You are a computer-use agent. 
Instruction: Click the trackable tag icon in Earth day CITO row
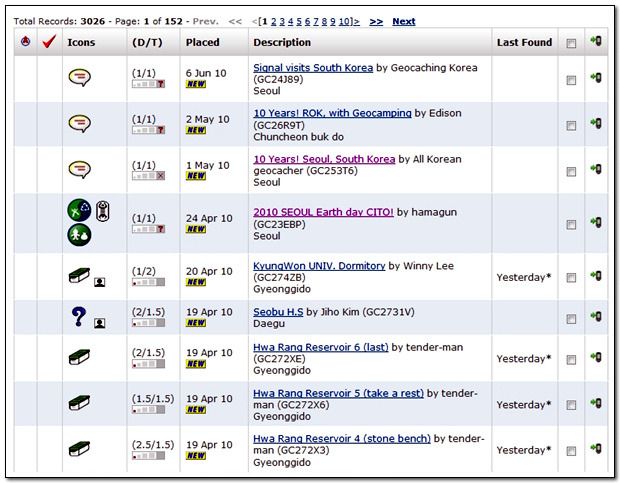(x=103, y=211)
